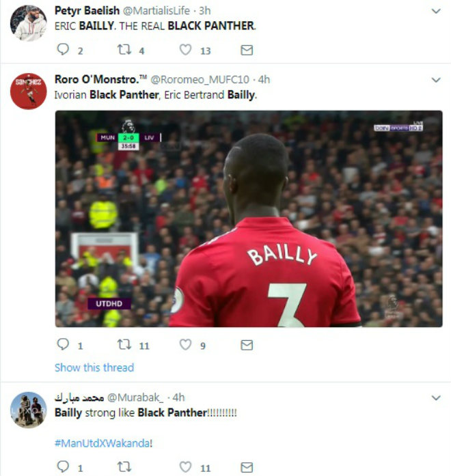
Task: Send Petyr Baelish's tweet via direct message
Action: 247,50
